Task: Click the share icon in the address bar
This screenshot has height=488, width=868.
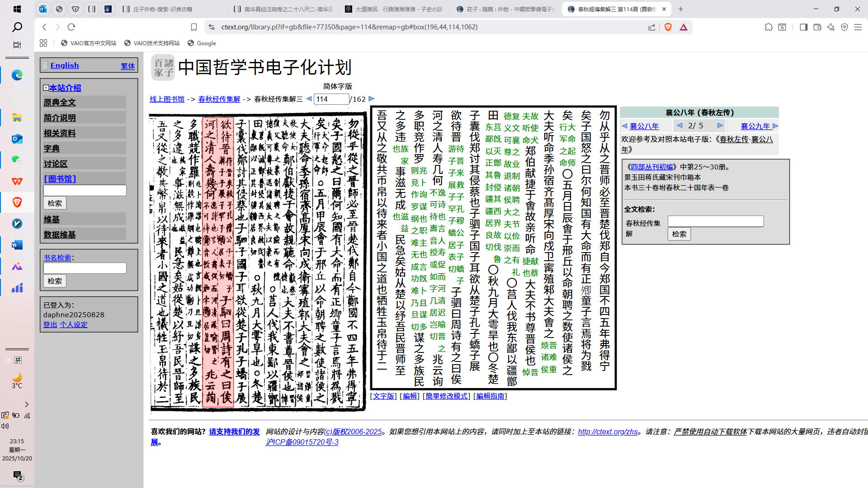Action: coord(651,27)
